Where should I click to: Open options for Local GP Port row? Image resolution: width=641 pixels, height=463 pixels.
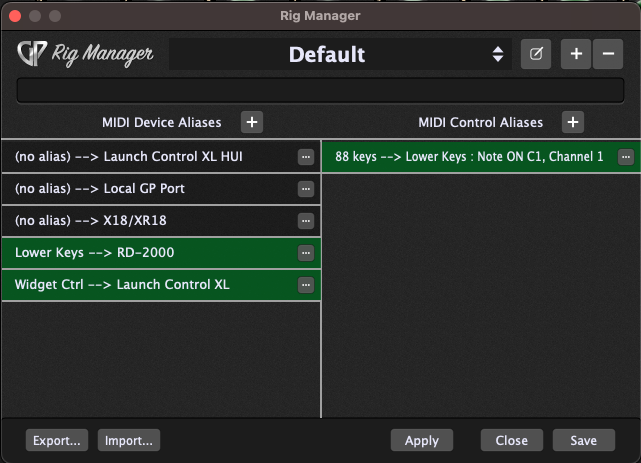click(x=306, y=189)
